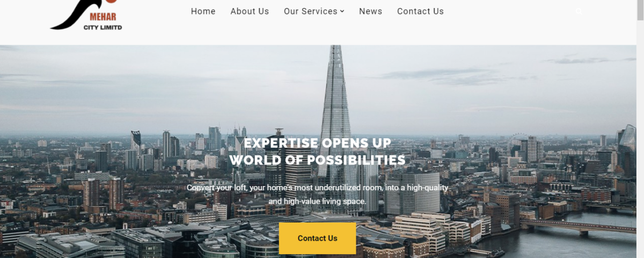Go to the Home menu item
This screenshot has width=644, height=258.
[203, 11]
